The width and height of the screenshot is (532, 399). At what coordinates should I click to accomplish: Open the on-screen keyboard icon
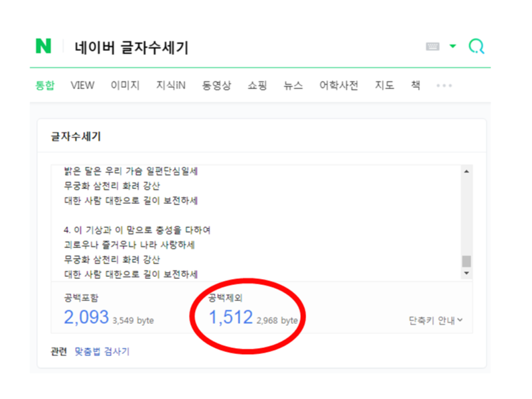[433, 46]
